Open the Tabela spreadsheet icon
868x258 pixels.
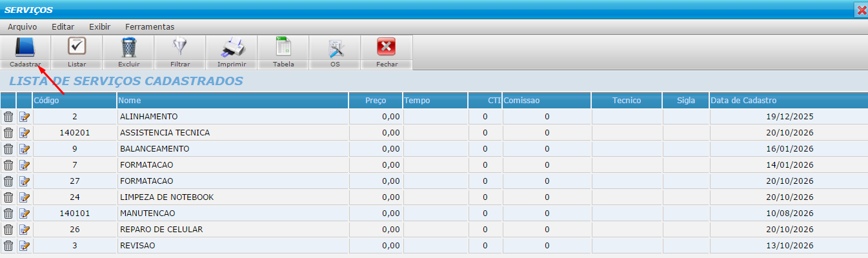coord(283,47)
